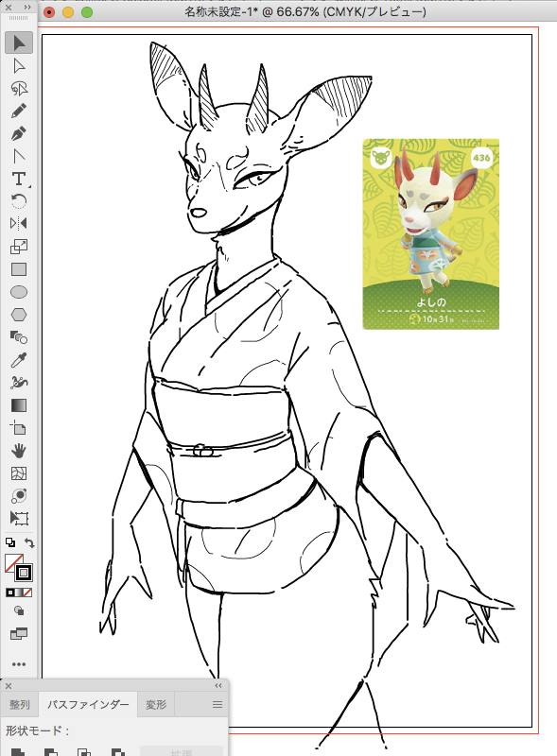This screenshot has width=557, height=756.
Task: Open the Pathfinder panel hamburger menu
Action: [x=218, y=704]
